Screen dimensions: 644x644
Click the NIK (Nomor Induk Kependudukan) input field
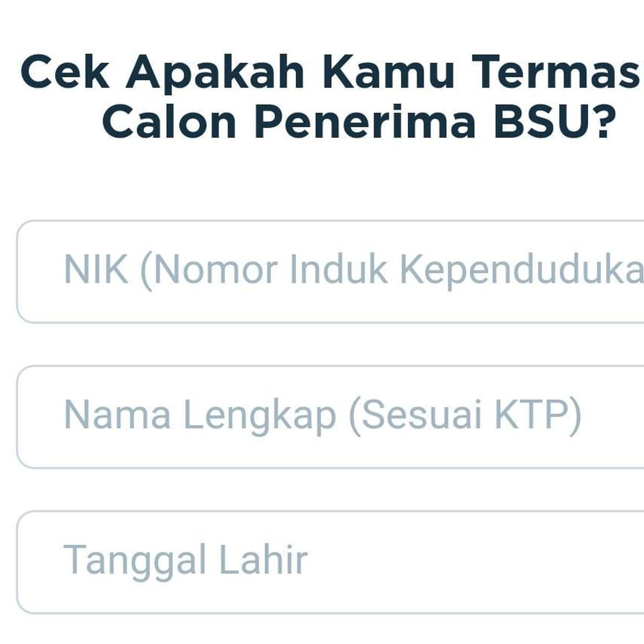click(x=322, y=271)
